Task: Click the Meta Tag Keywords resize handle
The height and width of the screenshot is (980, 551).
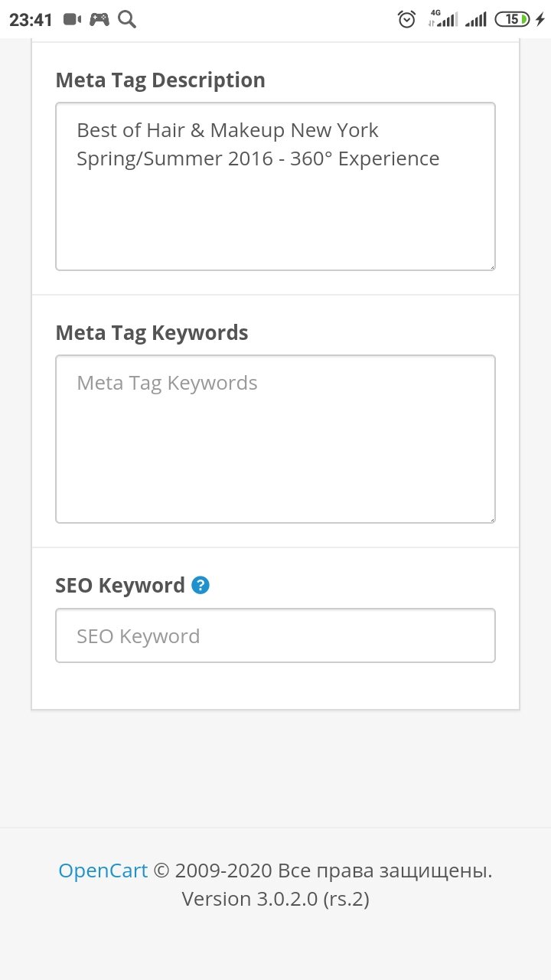Action: point(491,518)
